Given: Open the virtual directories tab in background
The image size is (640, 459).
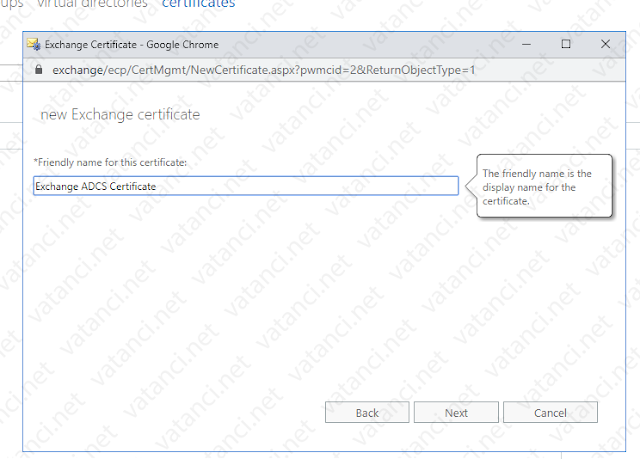Looking at the screenshot, I should 92,4.
